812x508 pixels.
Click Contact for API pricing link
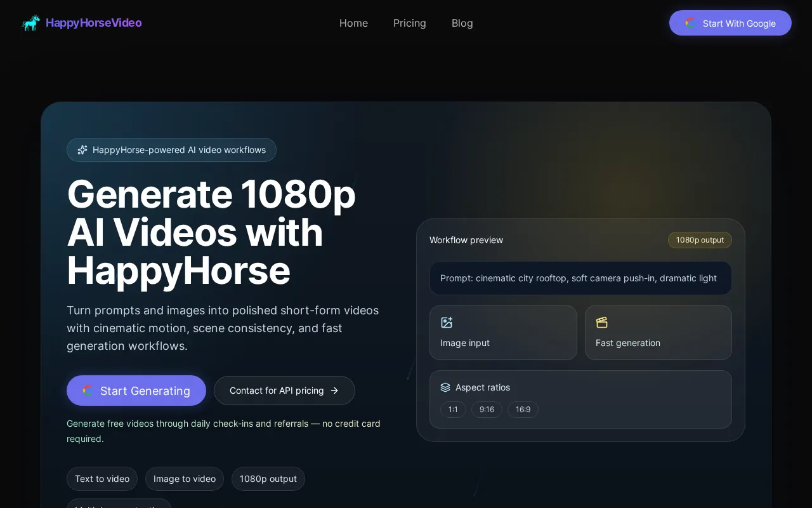pos(284,391)
